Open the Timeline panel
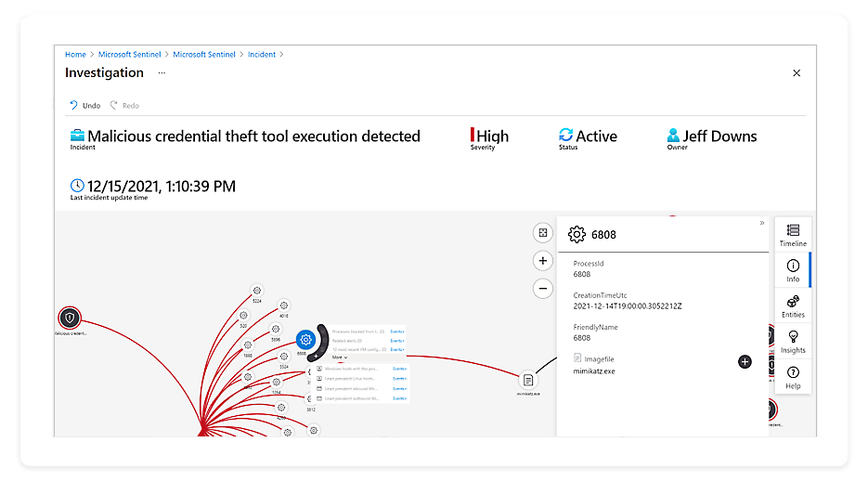 792,235
